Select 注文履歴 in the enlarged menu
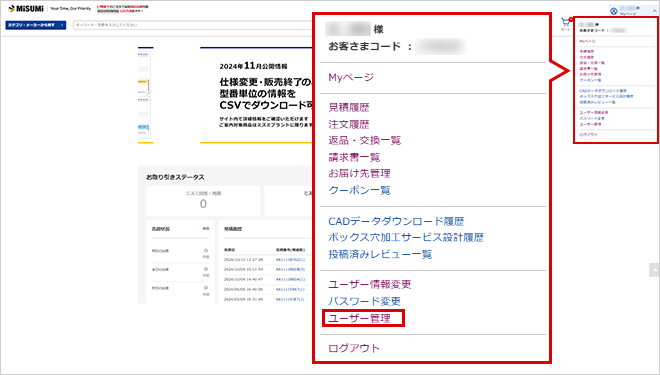Viewport: 660px width, 375px height. (349, 125)
